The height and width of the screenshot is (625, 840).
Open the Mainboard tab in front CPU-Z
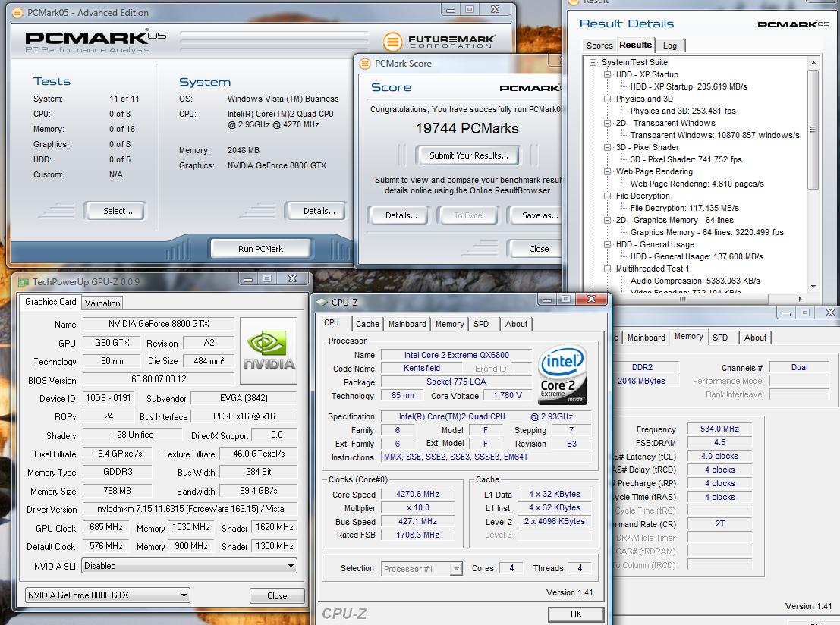(407, 324)
